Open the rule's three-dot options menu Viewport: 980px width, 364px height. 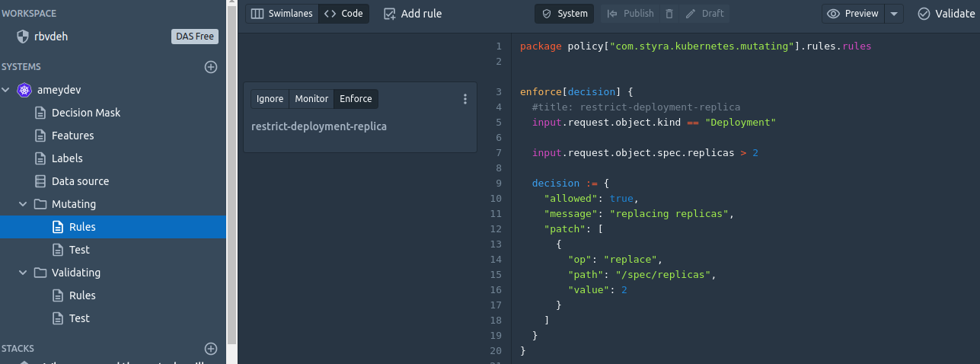coord(465,99)
